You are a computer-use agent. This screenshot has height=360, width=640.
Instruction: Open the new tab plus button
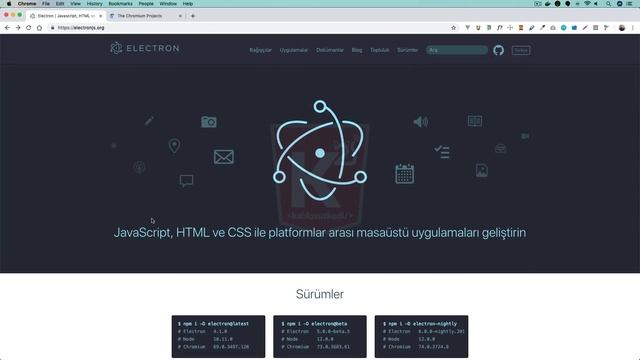tap(193, 16)
